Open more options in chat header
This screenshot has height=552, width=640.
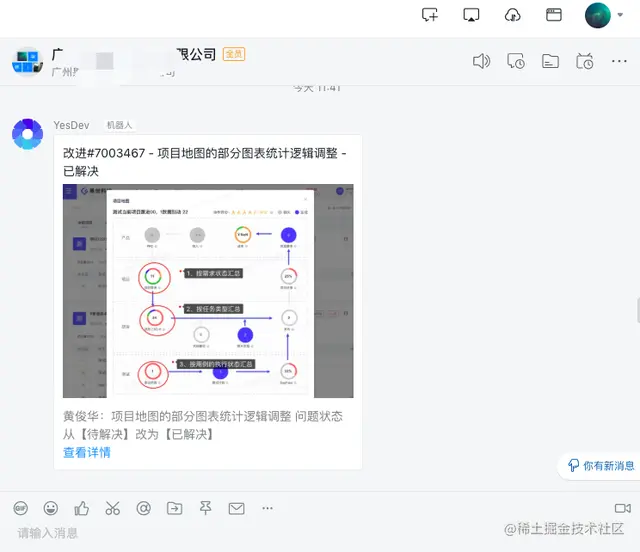619,61
